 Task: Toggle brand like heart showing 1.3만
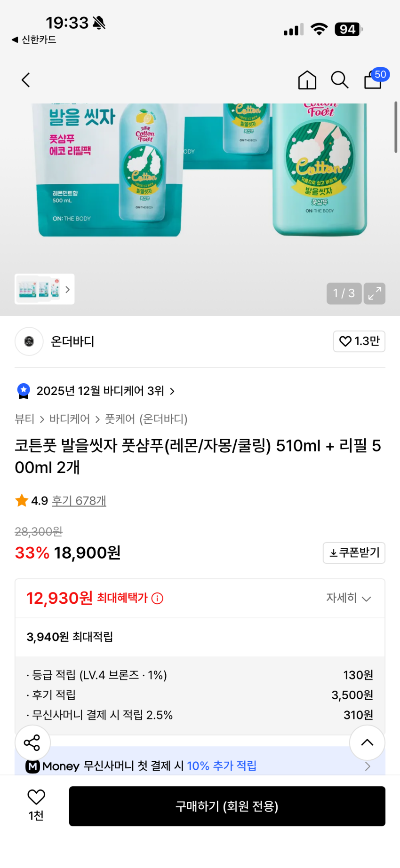coord(359,341)
